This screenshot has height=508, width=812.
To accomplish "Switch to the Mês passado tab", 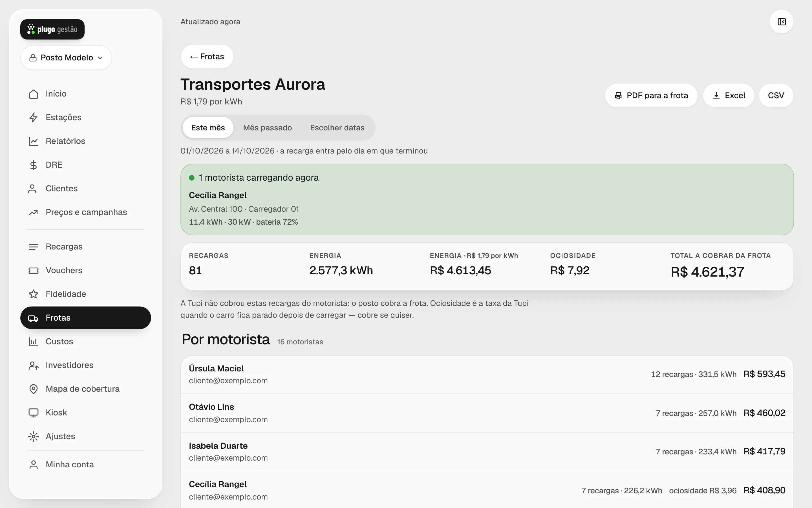I will [x=267, y=128].
